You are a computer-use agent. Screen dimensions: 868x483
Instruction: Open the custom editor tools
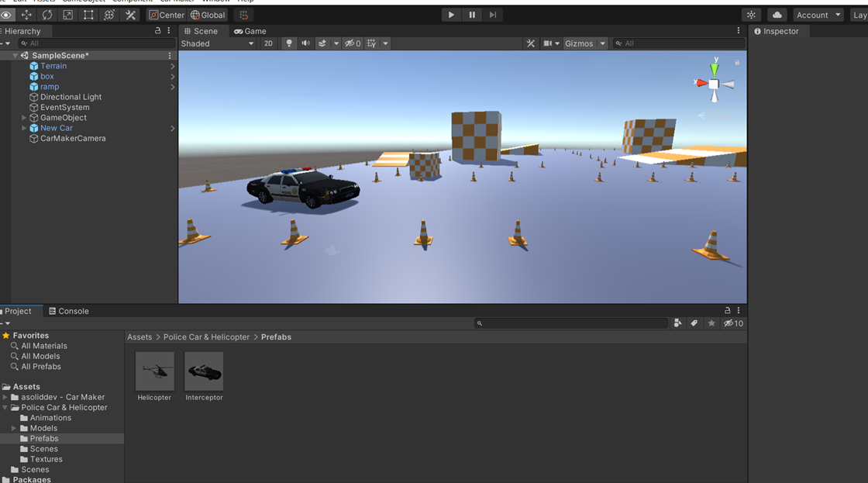coord(131,15)
